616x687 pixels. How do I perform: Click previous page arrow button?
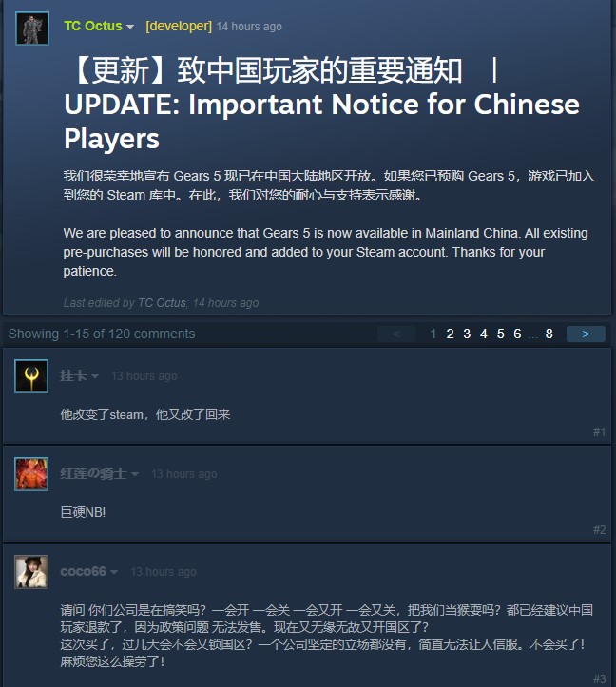[396, 334]
